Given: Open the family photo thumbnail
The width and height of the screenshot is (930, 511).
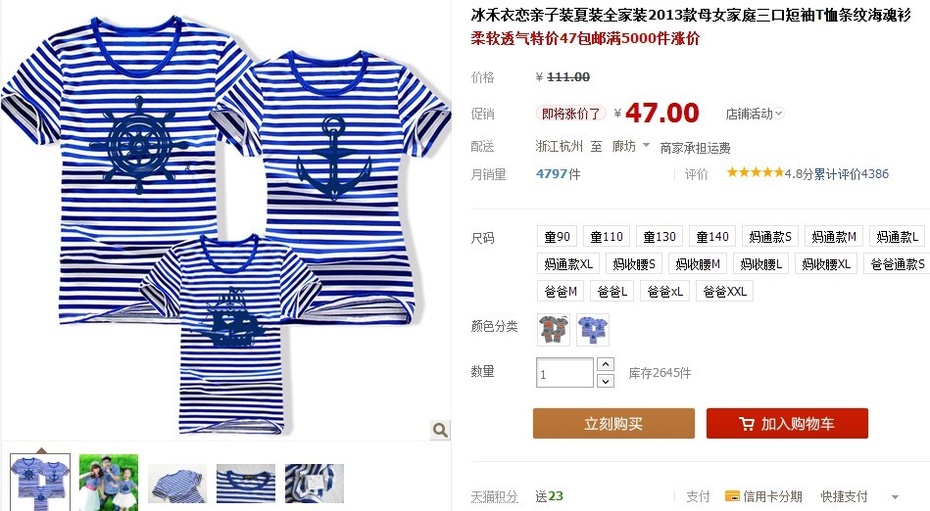Looking at the screenshot, I should 109,482.
